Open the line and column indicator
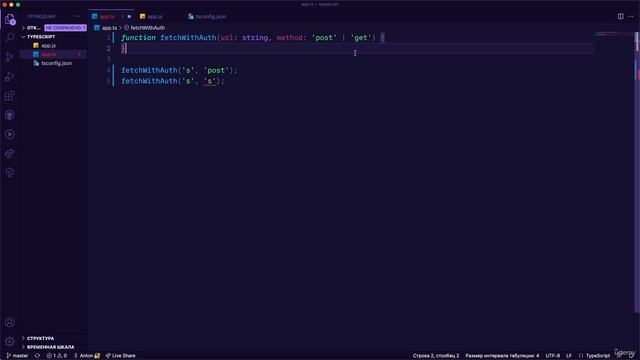The width and height of the screenshot is (640, 360). click(x=436, y=356)
